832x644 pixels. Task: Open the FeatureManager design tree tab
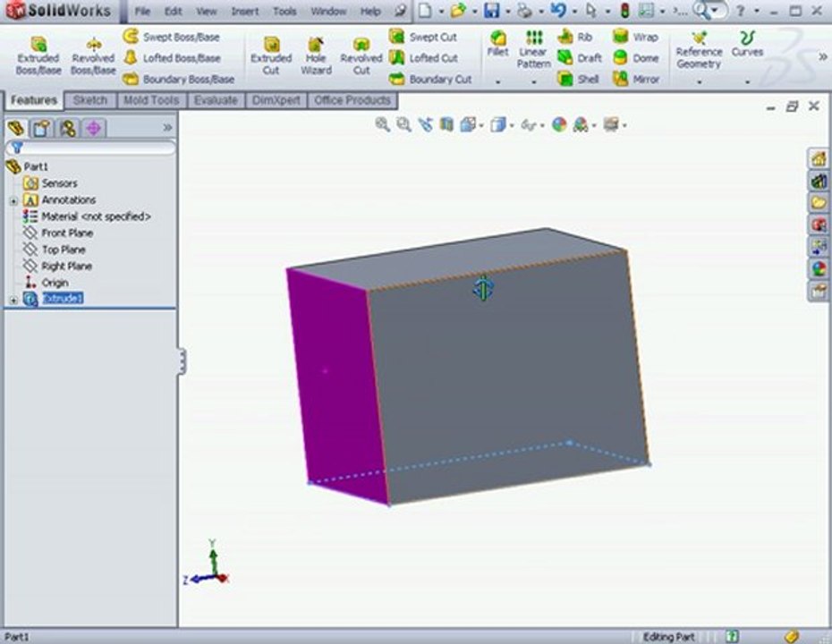pos(16,128)
